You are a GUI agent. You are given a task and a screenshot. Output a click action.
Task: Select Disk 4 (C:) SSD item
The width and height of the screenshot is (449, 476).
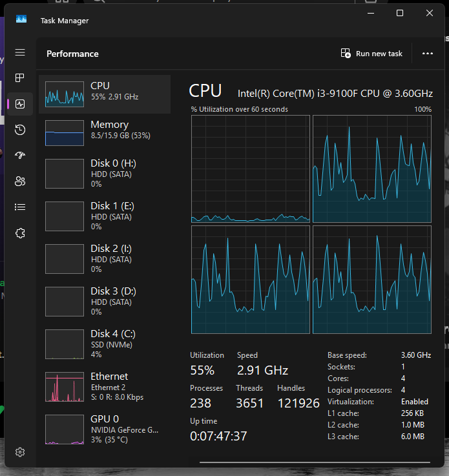[105, 344]
